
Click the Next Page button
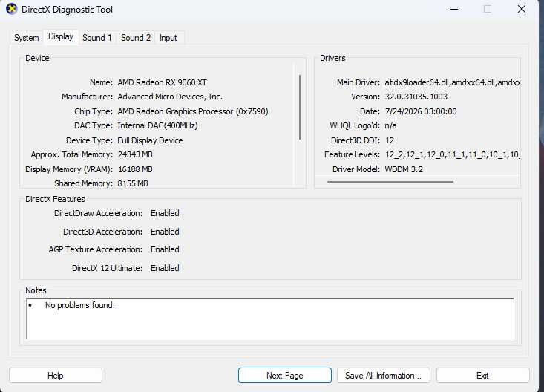(285, 376)
